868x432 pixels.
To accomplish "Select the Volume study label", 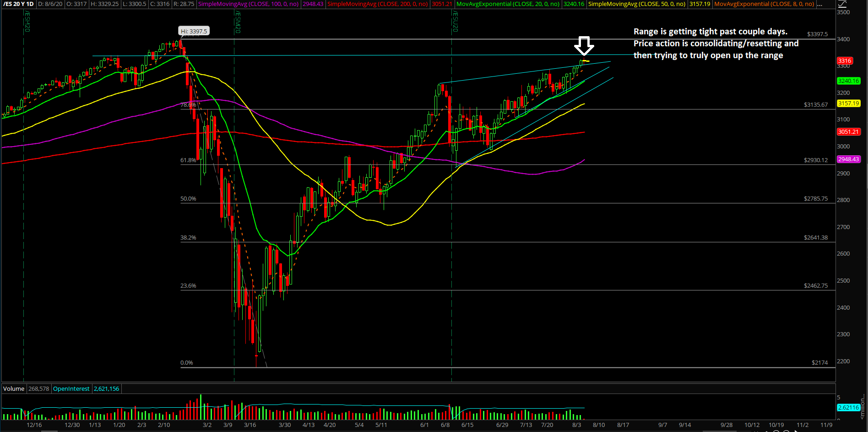I will click(x=14, y=388).
